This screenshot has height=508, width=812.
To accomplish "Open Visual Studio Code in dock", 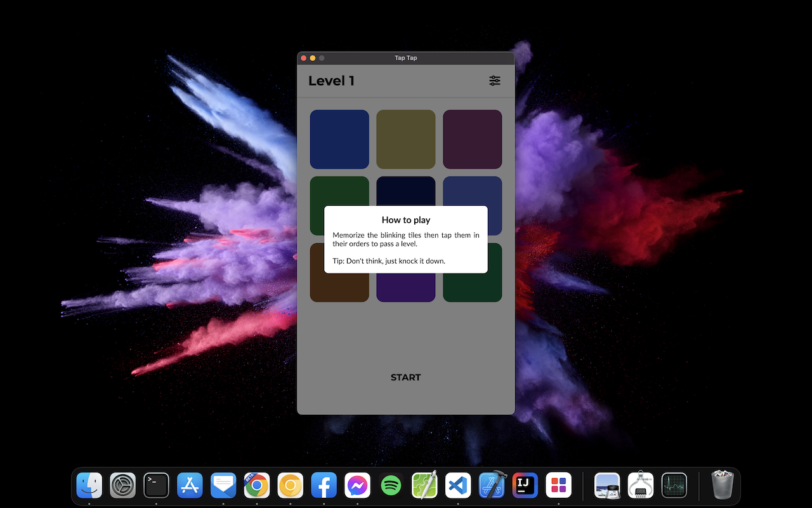I will [458, 486].
